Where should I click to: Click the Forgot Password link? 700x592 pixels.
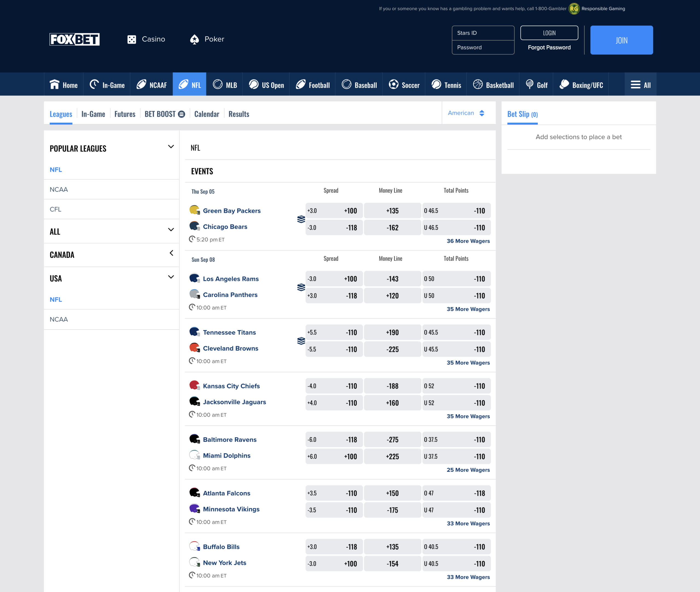[x=549, y=47]
